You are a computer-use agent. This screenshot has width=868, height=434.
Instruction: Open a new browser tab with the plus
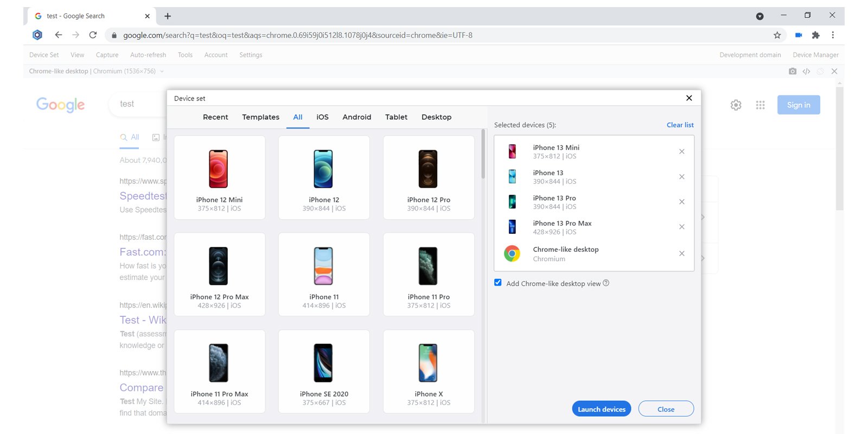168,16
